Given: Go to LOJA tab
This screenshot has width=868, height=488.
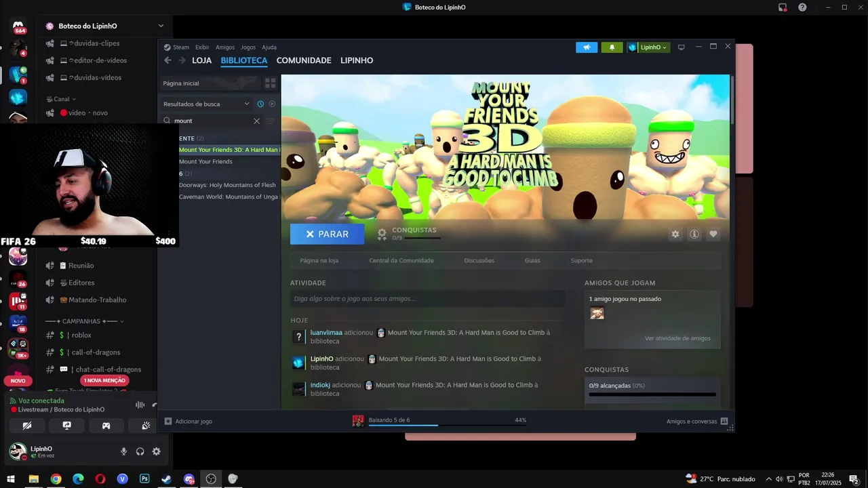Looking at the screenshot, I should coord(202,60).
